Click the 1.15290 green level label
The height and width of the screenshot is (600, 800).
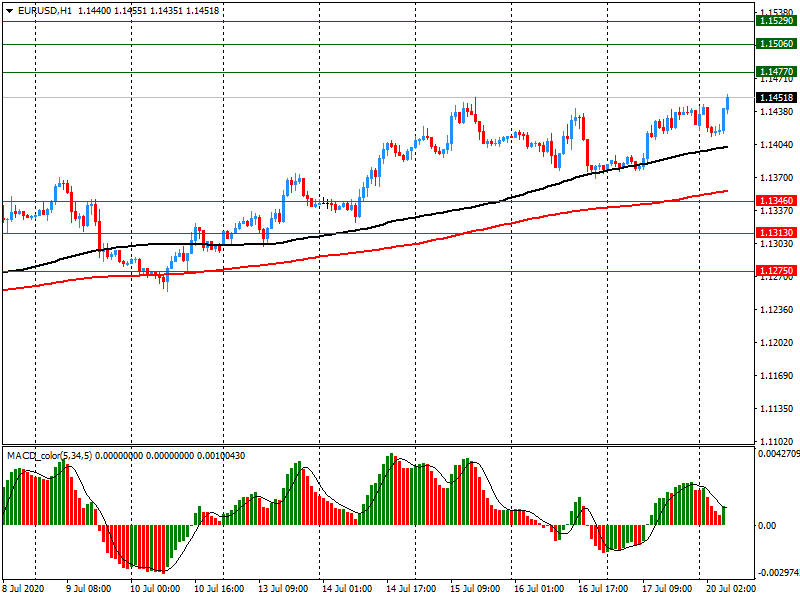coord(776,21)
